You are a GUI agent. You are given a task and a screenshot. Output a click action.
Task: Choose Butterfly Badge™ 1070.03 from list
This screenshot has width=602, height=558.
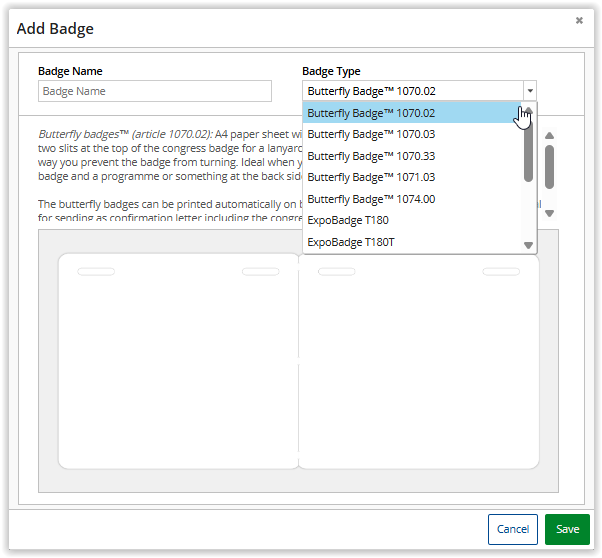[x=410, y=134]
